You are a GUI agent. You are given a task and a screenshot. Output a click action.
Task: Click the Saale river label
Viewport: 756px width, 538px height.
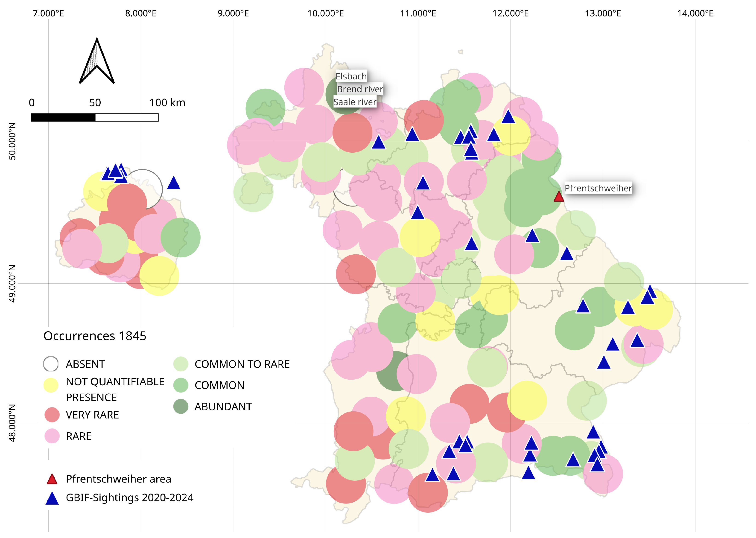355,102
